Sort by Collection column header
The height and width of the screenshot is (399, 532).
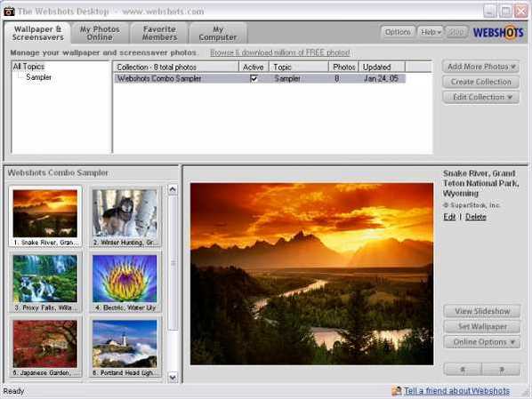[176, 67]
